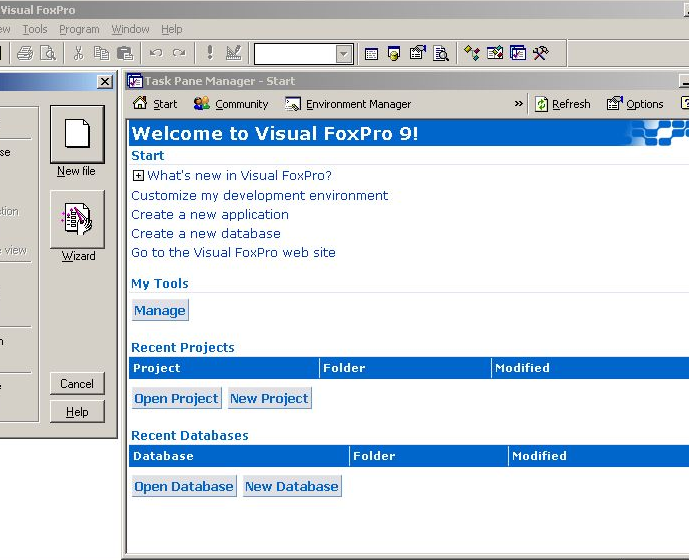Image resolution: width=689 pixels, height=560 pixels.
Task: Launch the Wizard icon button
Action: click(77, 218)
